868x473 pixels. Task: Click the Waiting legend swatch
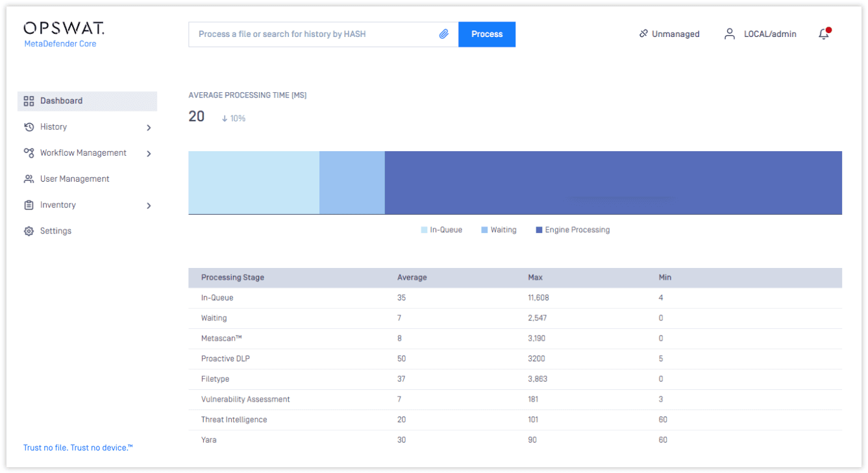(484, 230)
